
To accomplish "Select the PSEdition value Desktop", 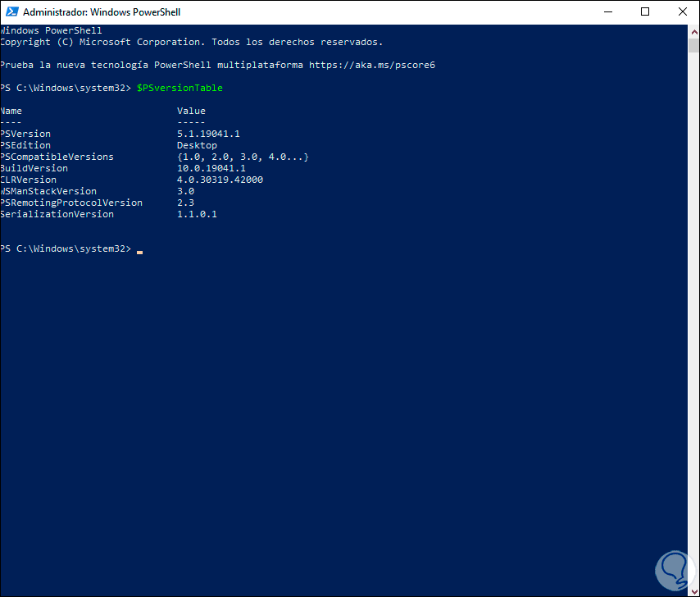I will (x=196, y=144).
